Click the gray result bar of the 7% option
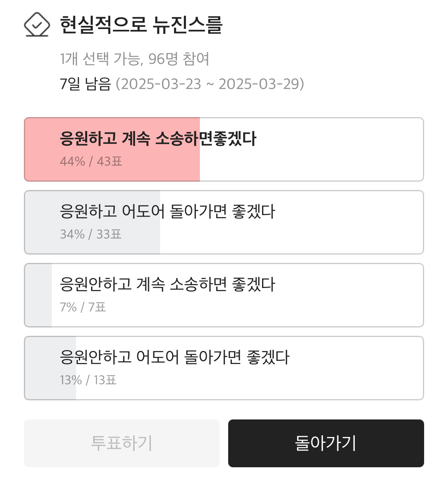 (39, 295)
